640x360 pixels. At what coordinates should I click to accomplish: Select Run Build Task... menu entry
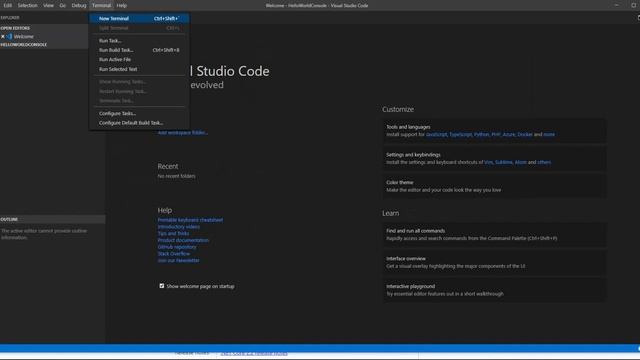139,50
